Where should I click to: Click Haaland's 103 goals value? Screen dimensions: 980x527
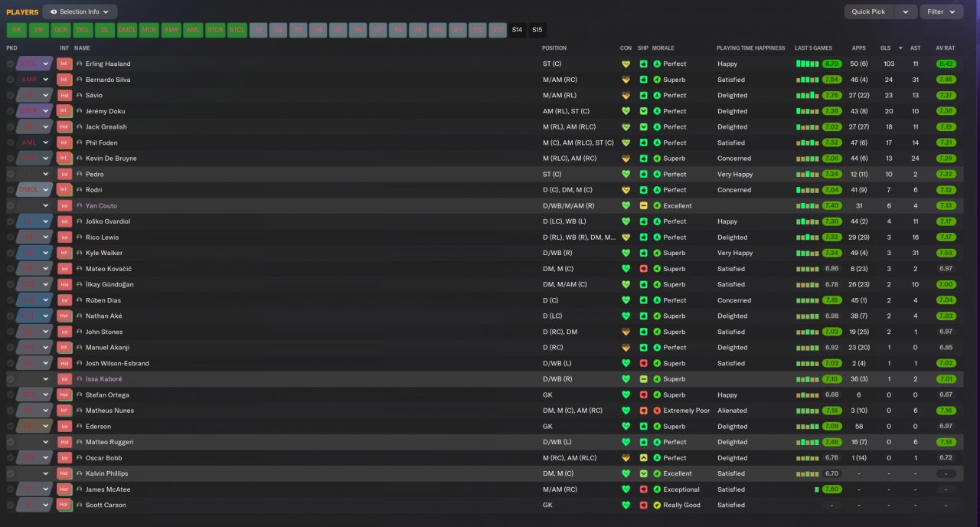[889, 64]
